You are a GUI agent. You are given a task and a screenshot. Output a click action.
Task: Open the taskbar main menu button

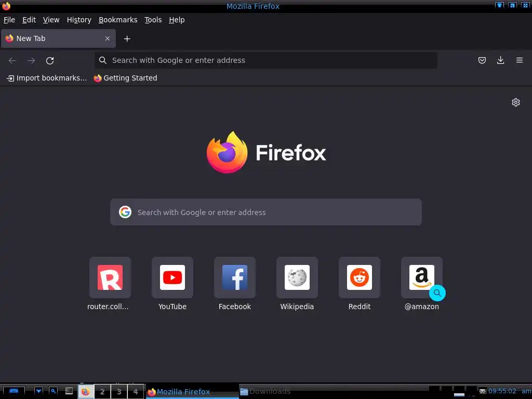[14, 391]
